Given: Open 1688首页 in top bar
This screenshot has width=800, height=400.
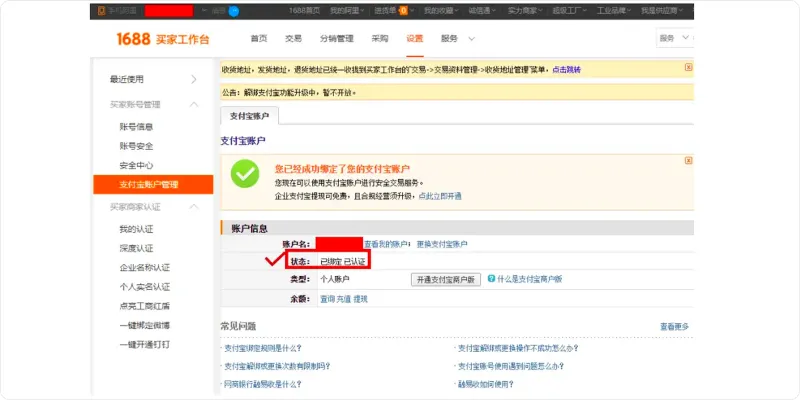Looking at the screenshot, I should [x=305, y=11].
